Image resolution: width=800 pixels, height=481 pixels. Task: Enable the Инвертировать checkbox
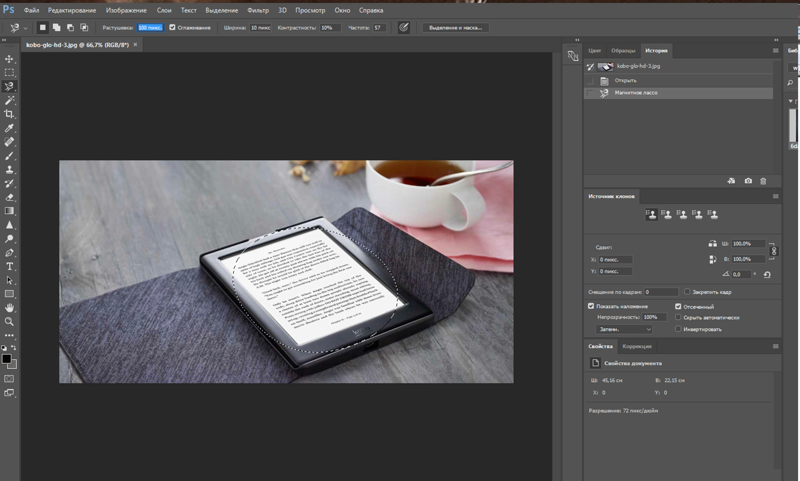[679, 328]
